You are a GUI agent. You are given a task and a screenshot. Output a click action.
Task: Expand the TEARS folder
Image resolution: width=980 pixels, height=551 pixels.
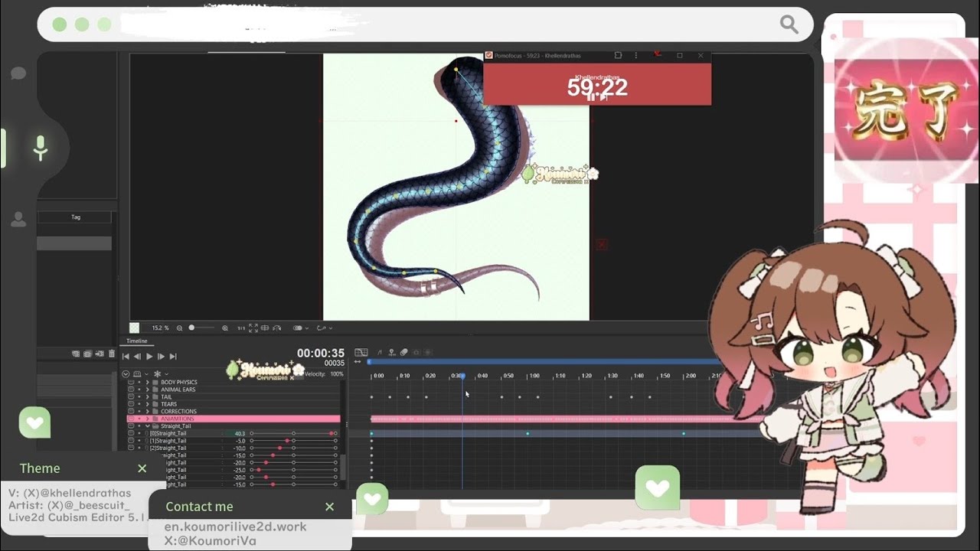tap(148, 404)
